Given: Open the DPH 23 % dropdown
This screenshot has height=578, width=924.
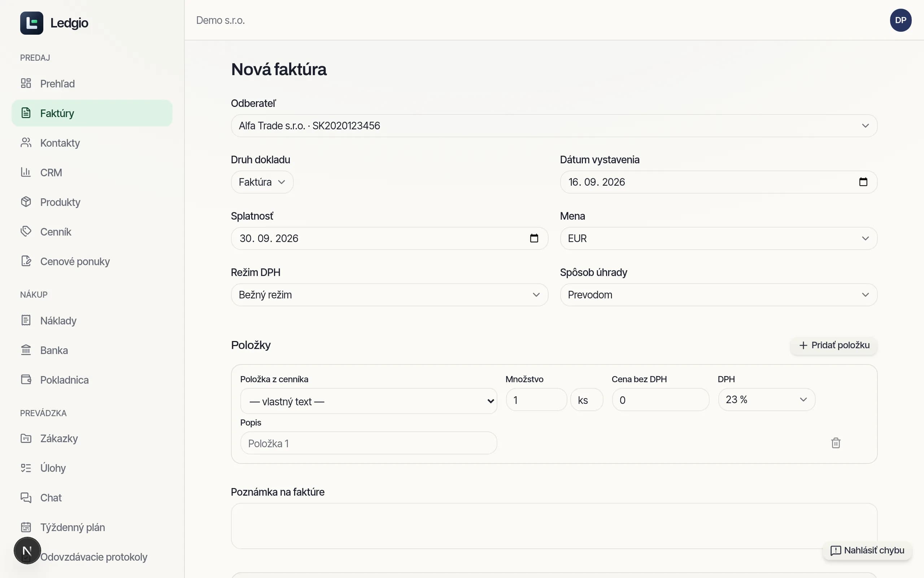Looking at the screenshot, I should (x=767, y=400).
